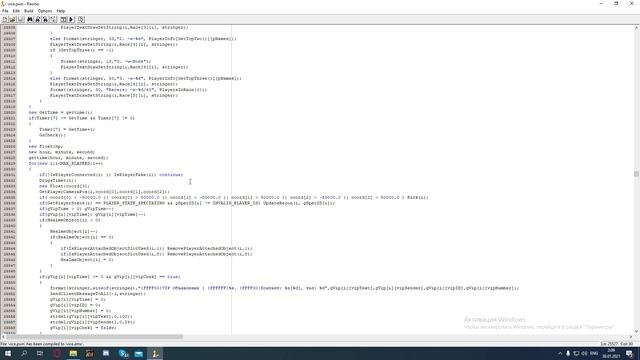Image resolution: width=640 pixels, height=360 pixels.
Task: Click the Compile and Run arrow icon
Action: 71,19
